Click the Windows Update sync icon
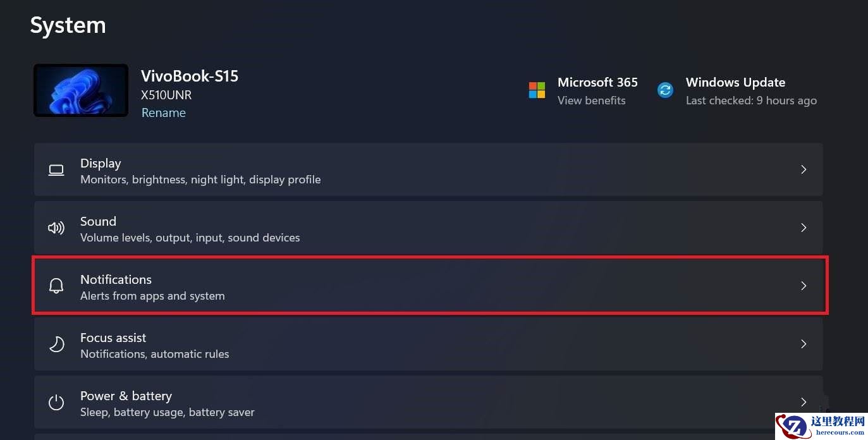868x440 pixels. point(665,90)
